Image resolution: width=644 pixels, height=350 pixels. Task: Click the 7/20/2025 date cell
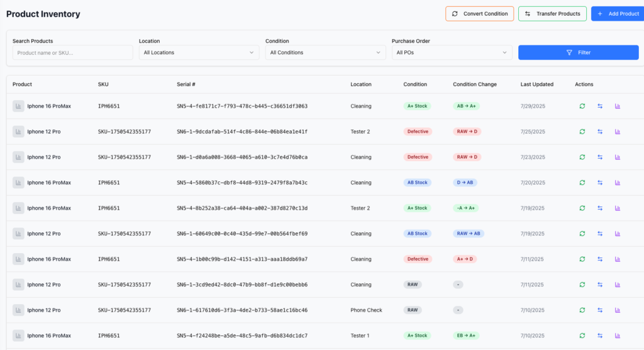pos(533,183)
